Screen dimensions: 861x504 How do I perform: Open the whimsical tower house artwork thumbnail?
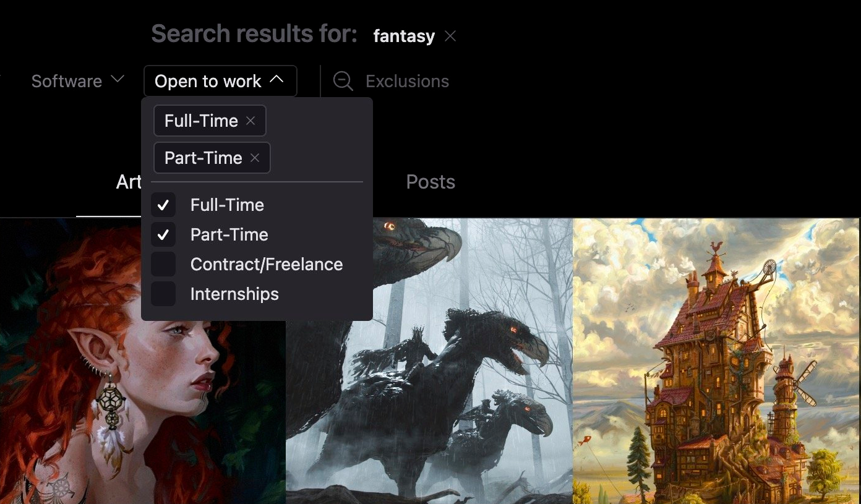click(716, 361)
